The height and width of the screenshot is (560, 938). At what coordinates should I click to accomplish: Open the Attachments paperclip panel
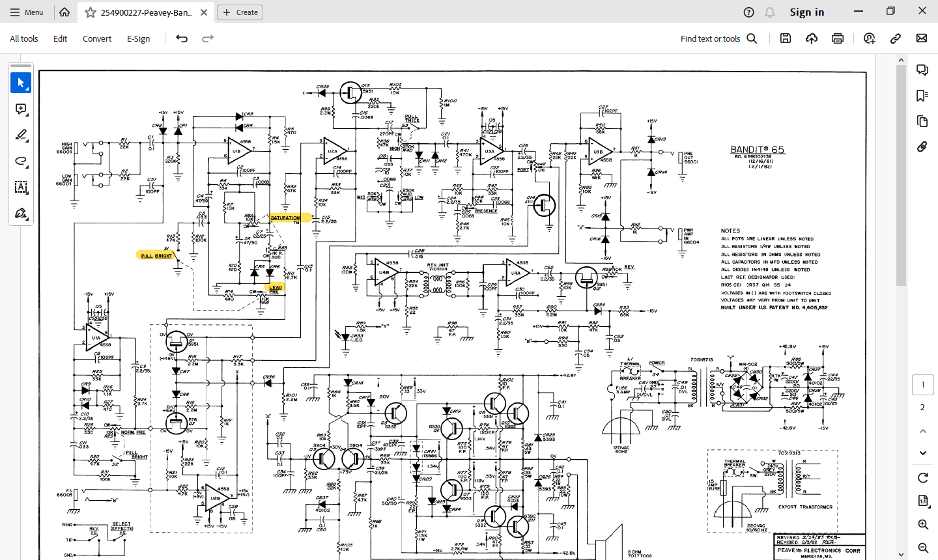(922, 147)
